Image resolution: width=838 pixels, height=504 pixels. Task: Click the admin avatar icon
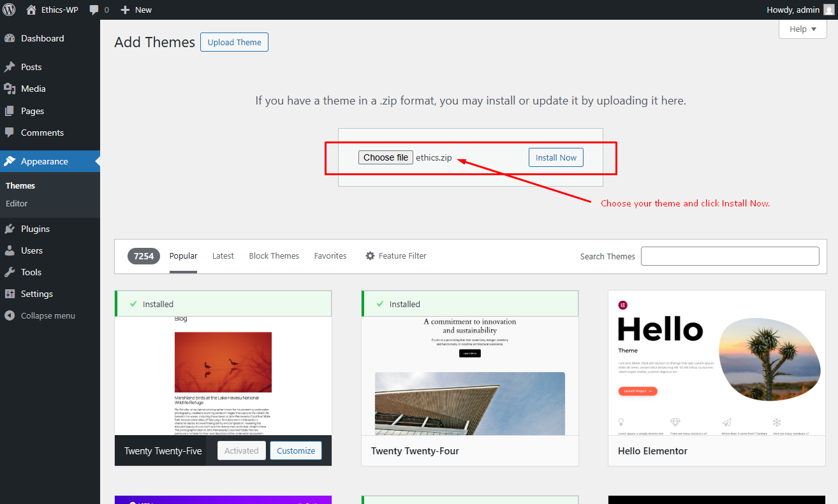[828, 10]
